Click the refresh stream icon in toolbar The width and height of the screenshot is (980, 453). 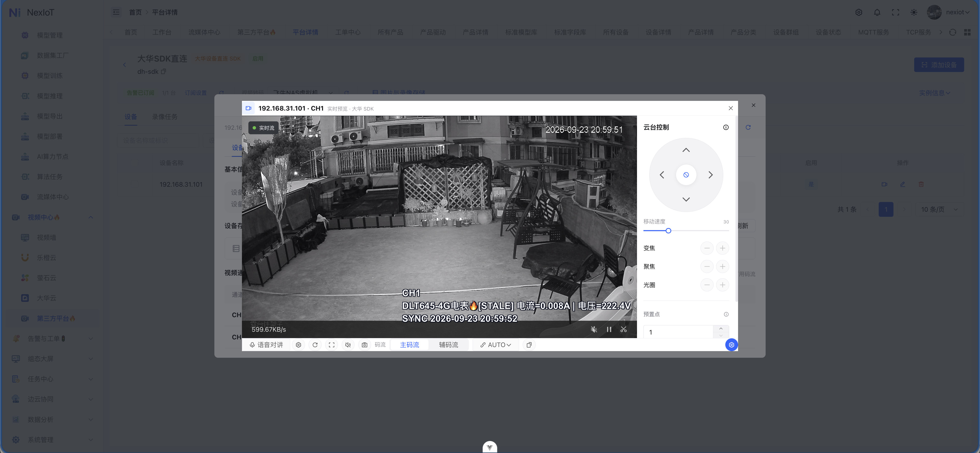click(x=315, y=344)
